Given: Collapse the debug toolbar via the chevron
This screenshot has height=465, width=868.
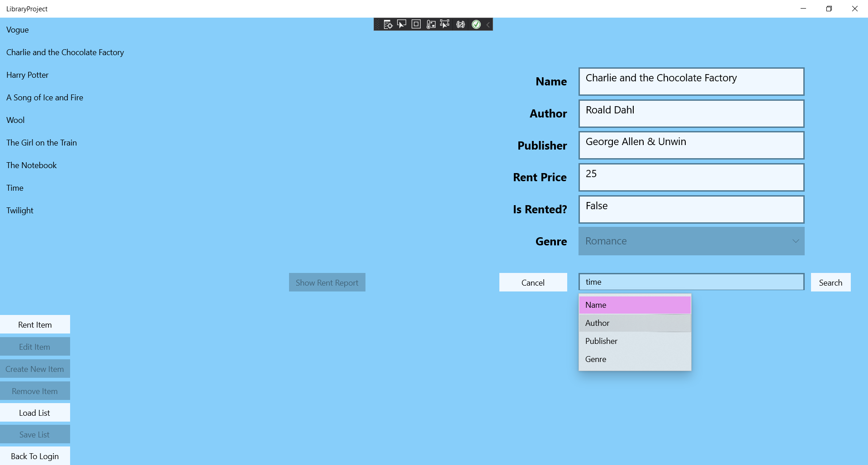Looking at the screenshot, I should point(488,24).
